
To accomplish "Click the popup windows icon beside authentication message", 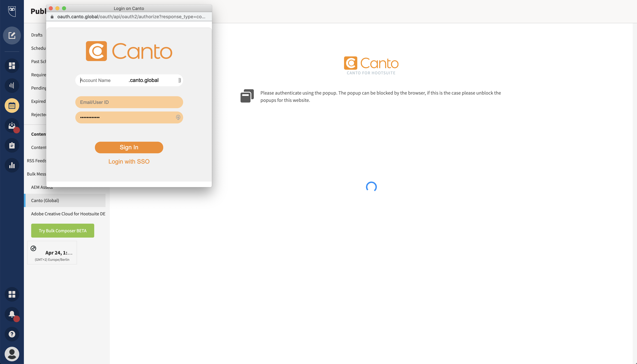I will [x=247, y=96].
